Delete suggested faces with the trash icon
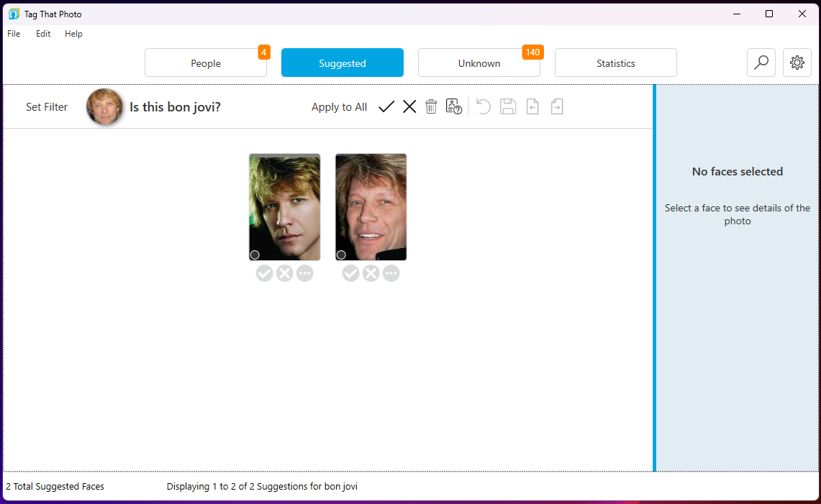This screenshot has height=504, width=821. click(x=431, y=106)
